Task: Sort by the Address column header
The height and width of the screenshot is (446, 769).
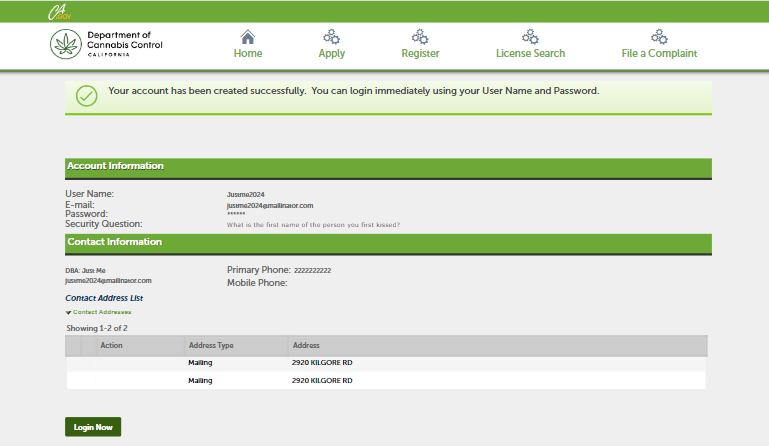Action: click(306, 346)
